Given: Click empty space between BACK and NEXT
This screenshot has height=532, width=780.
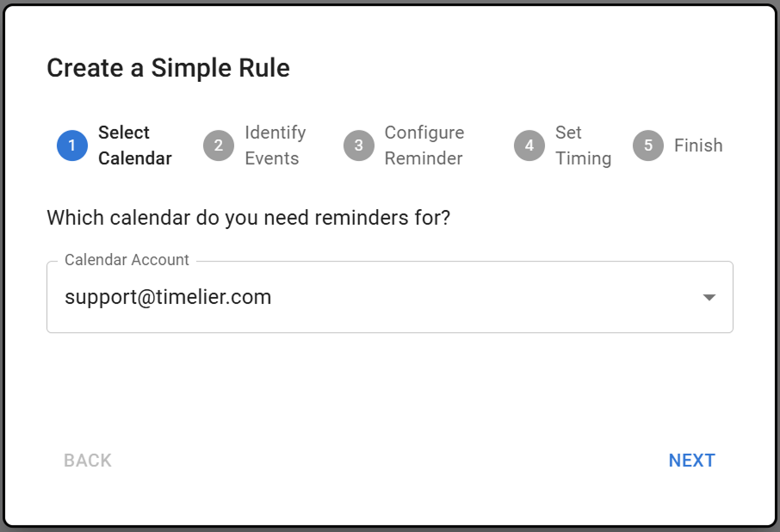Looking at the screenshot, I should point(389,461).
